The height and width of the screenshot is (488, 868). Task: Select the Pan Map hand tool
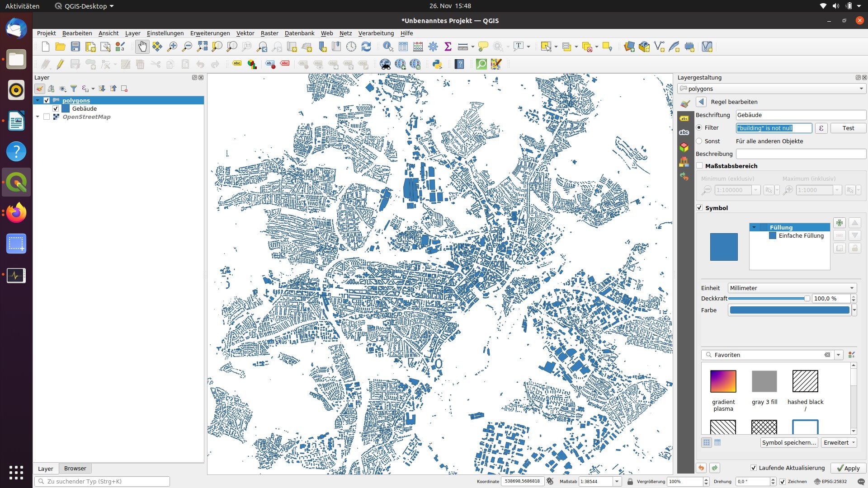tap(142, 47)
